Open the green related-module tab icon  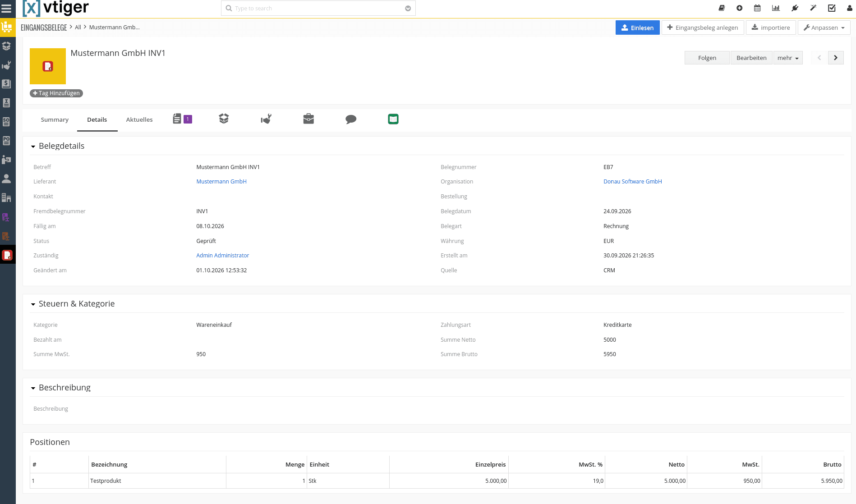click(393, 119)
